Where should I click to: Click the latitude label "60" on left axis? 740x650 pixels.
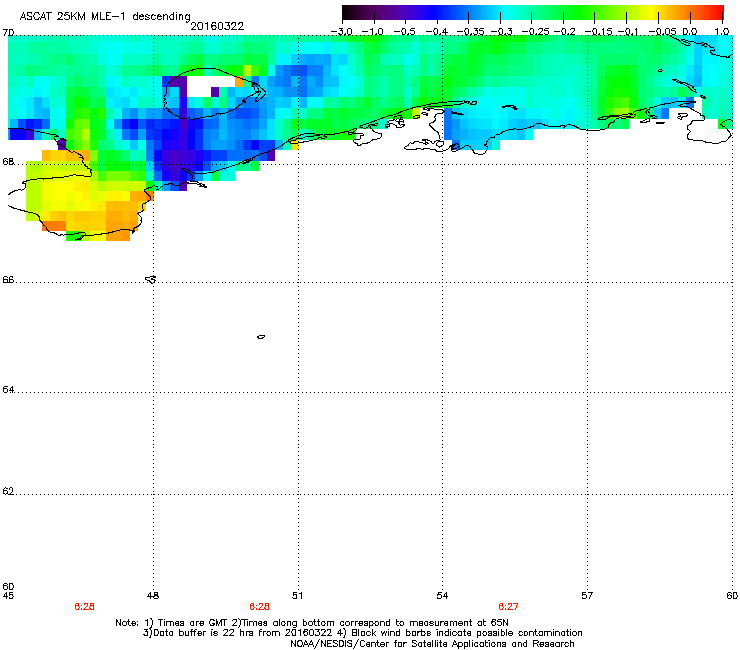[x=8, y=586]
